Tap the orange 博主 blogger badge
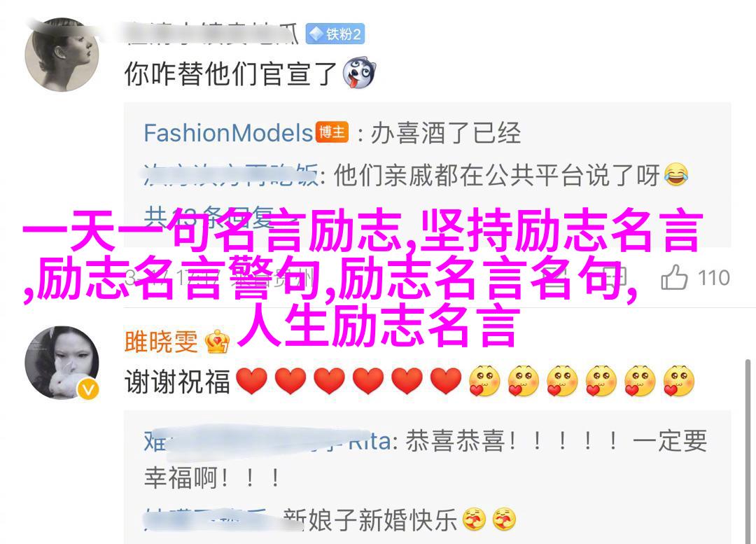Viewport: 756px width, 544px height. coord(332,132)
